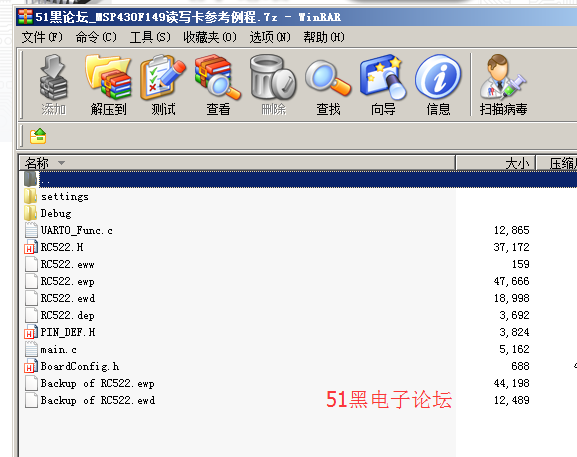
Task: Click the size value 688
Action: tap(520, 366)
